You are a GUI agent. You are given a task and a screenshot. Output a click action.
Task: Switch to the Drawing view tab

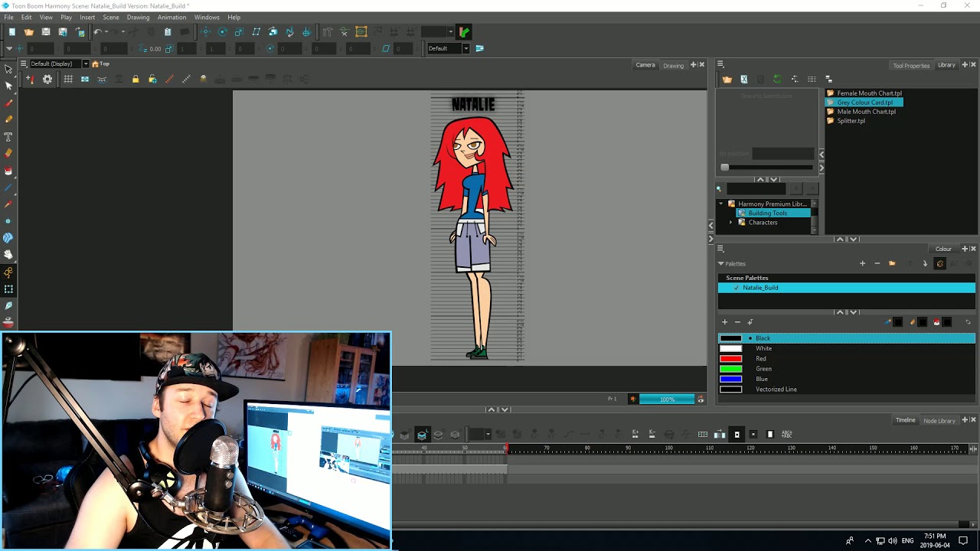674,65
